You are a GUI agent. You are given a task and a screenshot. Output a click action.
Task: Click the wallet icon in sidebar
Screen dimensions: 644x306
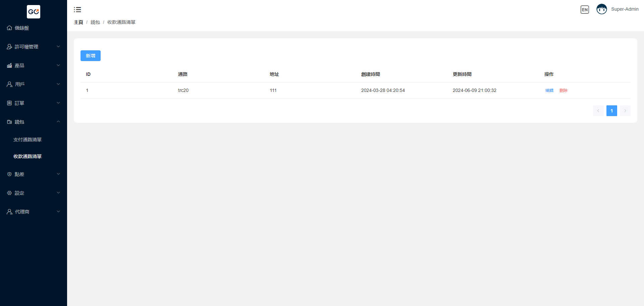point(9,122)
